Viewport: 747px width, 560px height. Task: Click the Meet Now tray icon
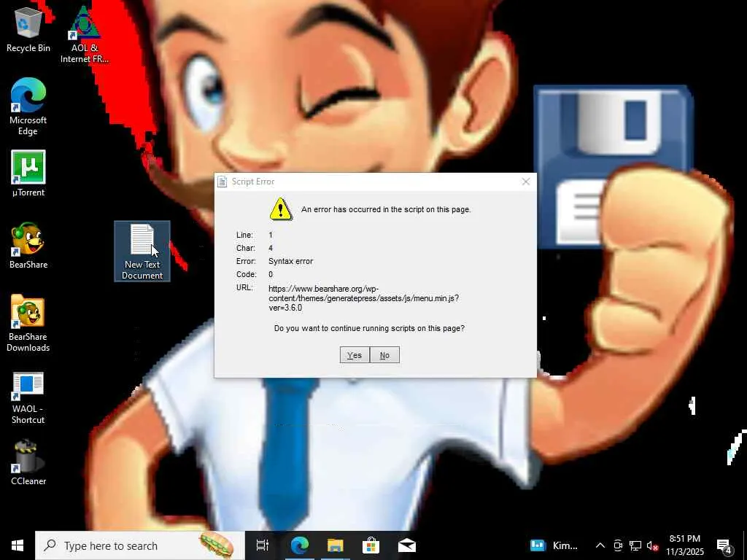click(618, 545)
